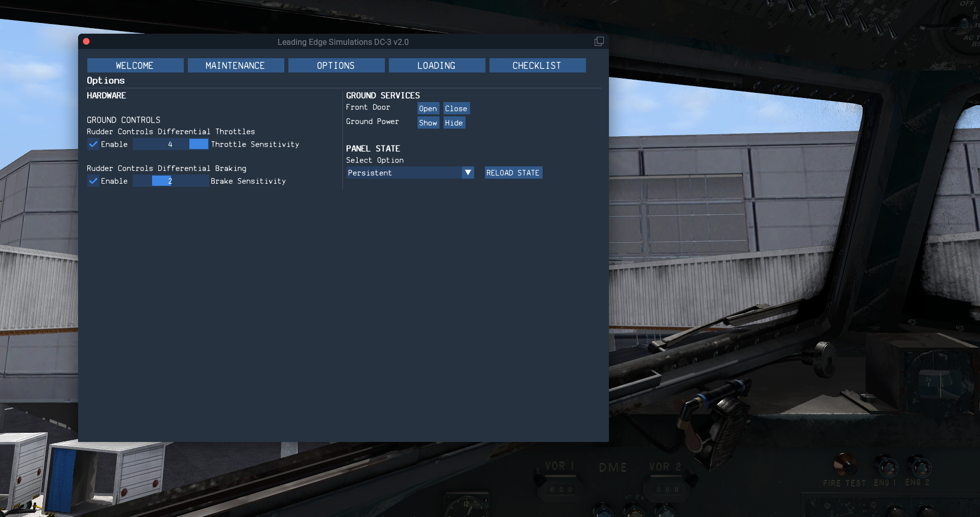Click Rudder Controls Differential Throttles text
The width and height of the screenshot is (980, 517).
170,132
